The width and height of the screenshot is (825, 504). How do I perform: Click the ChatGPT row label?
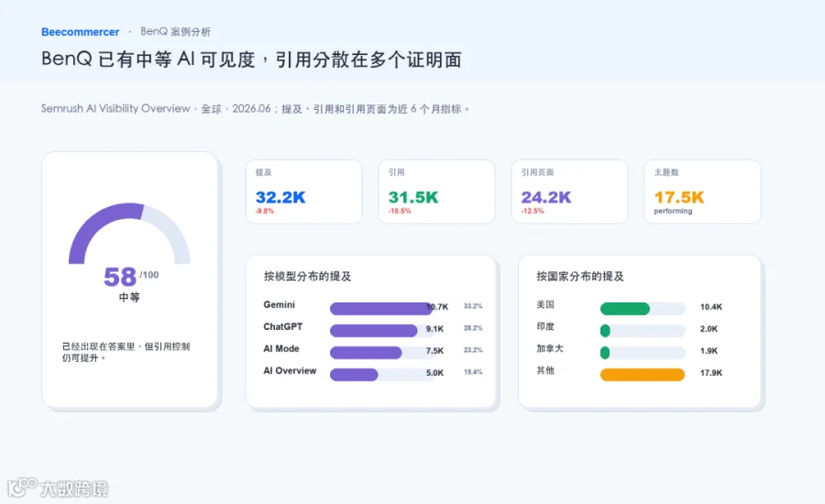283,327
